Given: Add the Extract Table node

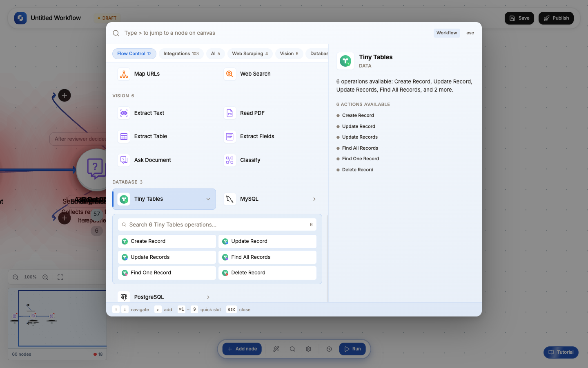Looking at the screenshot, I should click(x=164, y=137).
